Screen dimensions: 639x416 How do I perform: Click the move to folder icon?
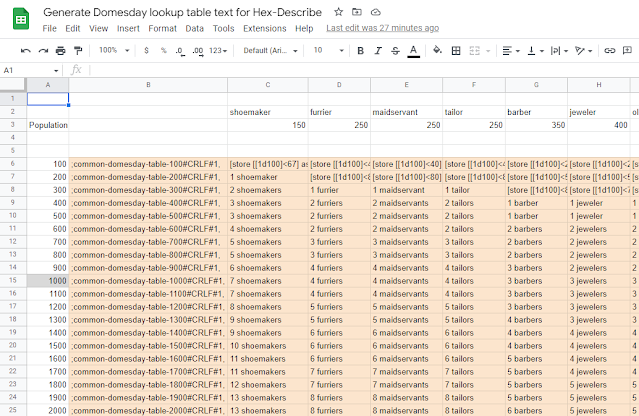coord(357,12)
